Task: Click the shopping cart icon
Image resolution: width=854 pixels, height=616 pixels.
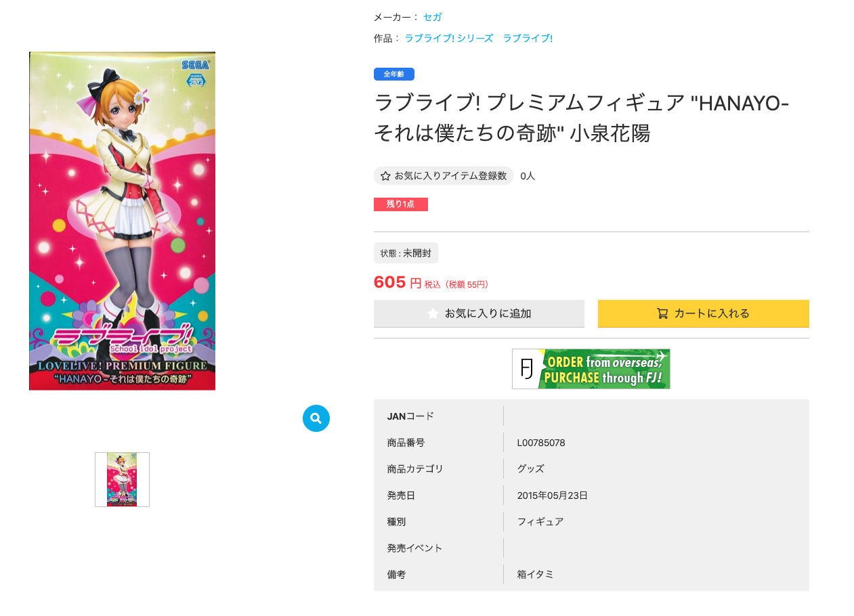Action: point(662,313)
